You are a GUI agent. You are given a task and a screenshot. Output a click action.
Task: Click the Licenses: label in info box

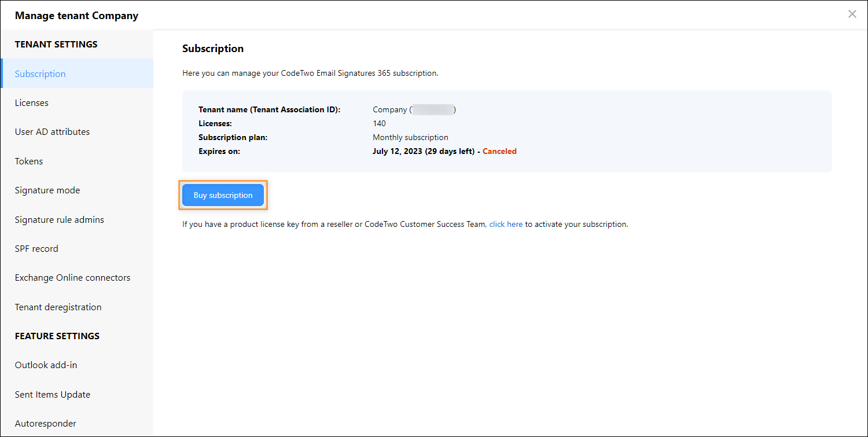click(215, 123)
